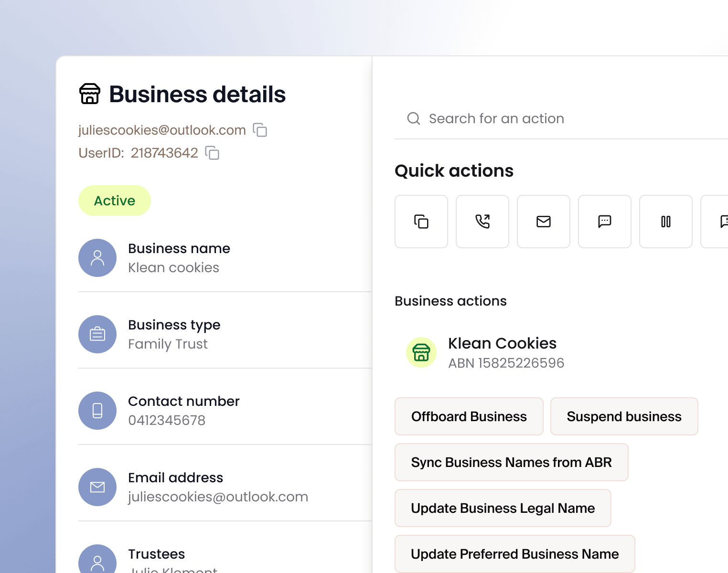Click the Business name person avatar icon
Viewport: 728px width, 573px height.
[97, 258]
